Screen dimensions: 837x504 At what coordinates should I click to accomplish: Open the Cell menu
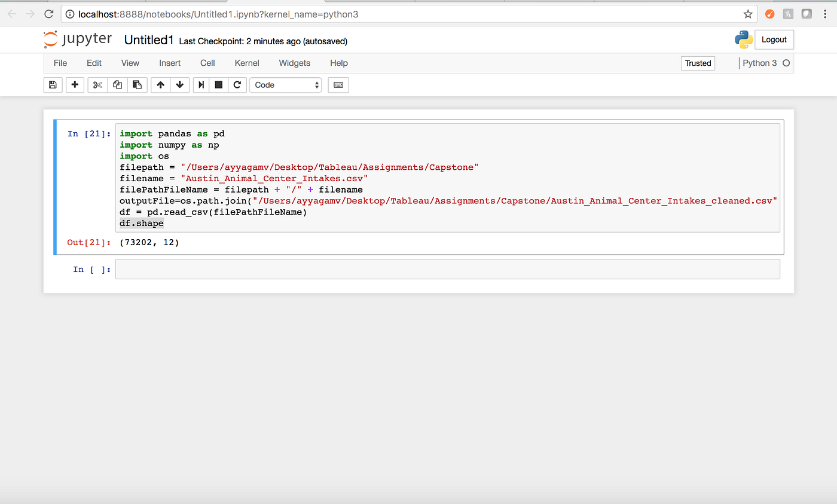[x=207, y=63]
